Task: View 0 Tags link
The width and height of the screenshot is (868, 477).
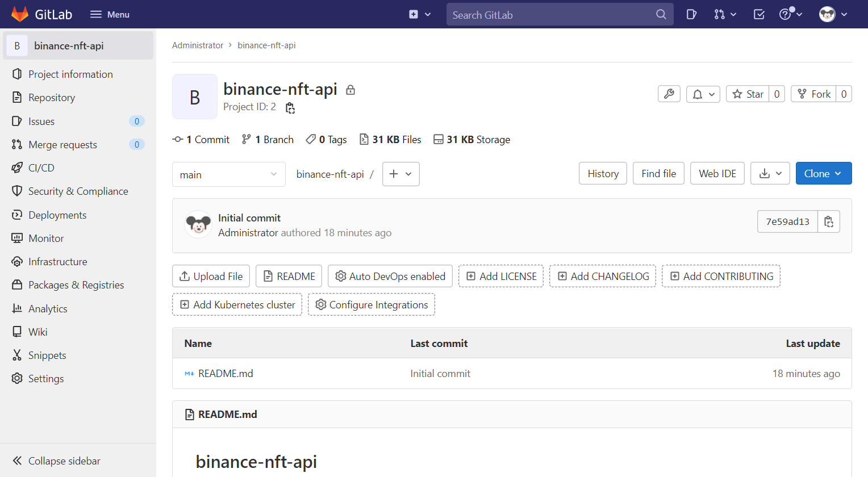Action: click(x=326, y=140)
